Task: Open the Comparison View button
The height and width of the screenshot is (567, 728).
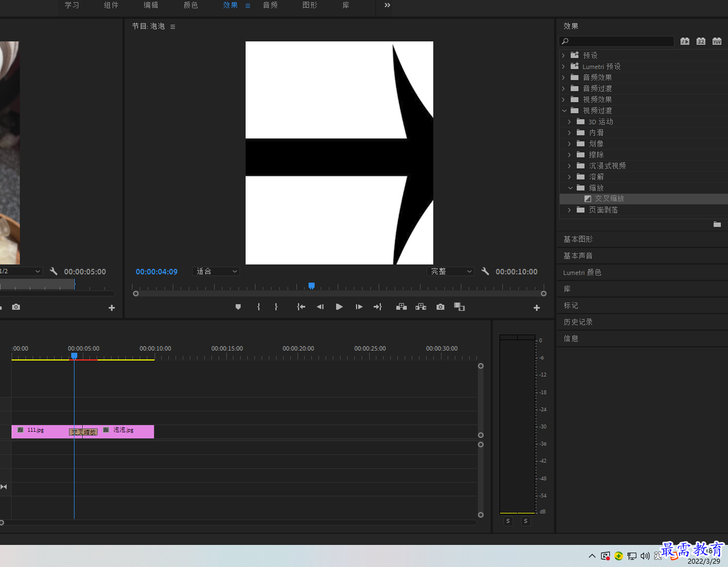Action: 459,307
